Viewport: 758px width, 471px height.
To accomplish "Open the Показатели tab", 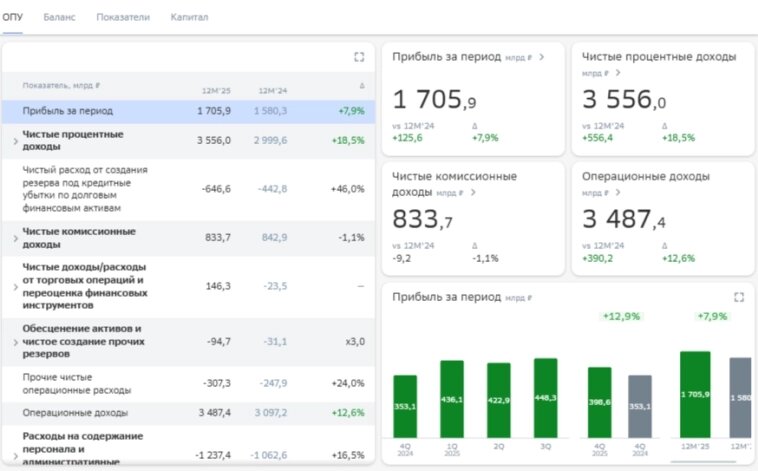I will [123, 17].
